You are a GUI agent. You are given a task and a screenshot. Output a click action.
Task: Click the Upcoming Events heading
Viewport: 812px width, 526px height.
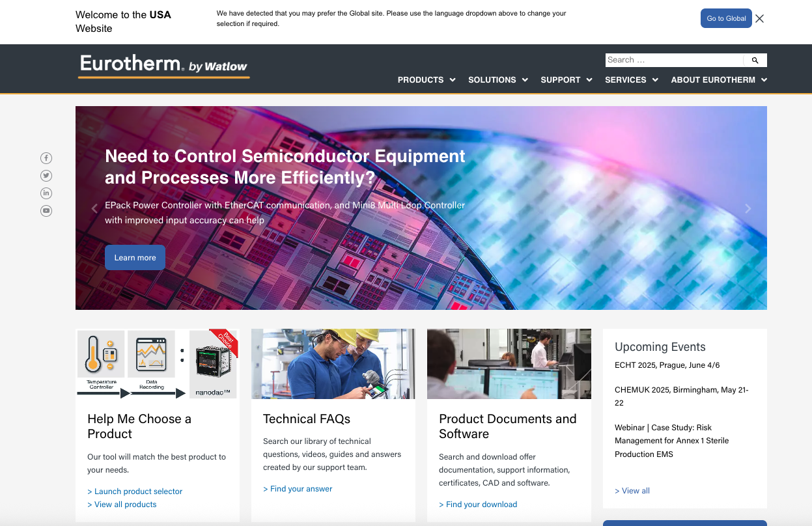coord(660,347)
